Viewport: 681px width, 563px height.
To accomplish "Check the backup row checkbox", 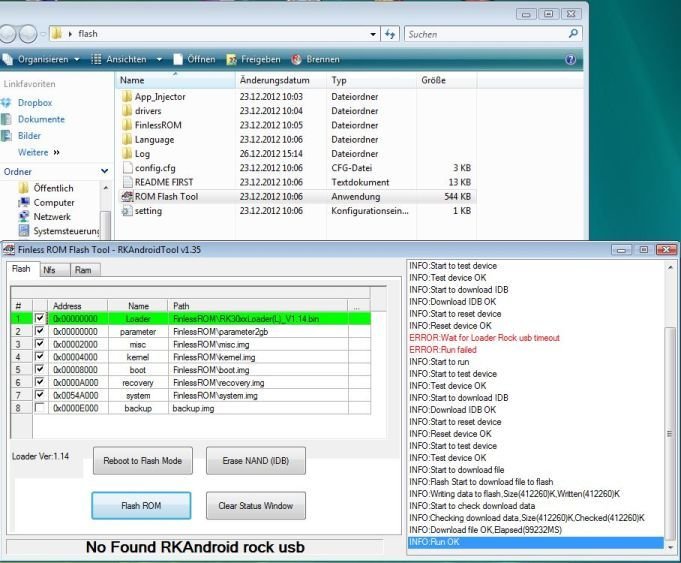I will point(40,407).
